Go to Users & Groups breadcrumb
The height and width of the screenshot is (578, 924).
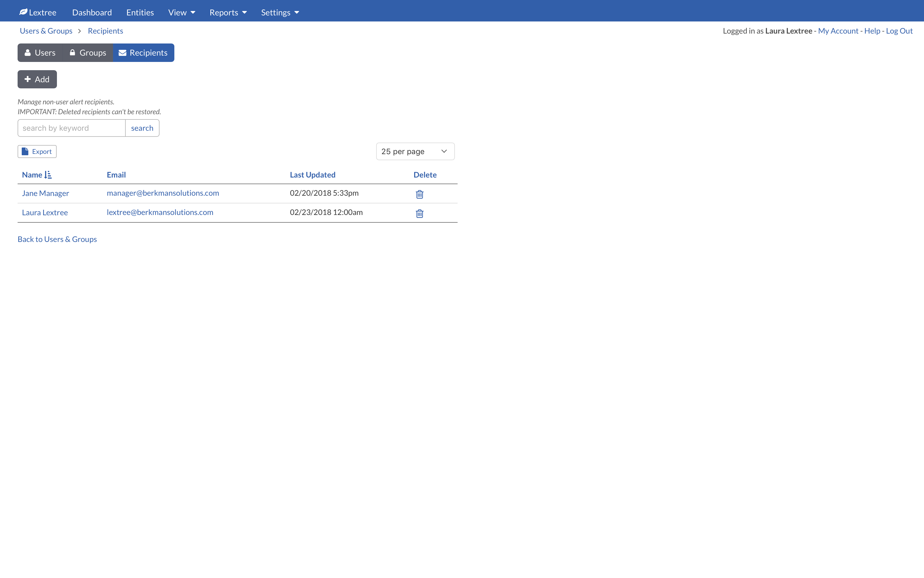click(46, 31)
